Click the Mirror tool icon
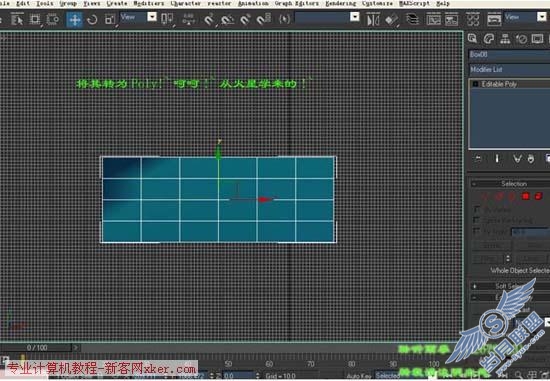The width and height of the screenshot is (550, 381). tap(373, 19)
